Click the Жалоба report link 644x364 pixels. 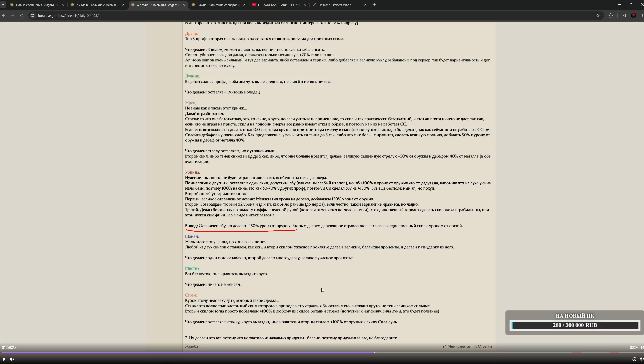coord(191,346)
